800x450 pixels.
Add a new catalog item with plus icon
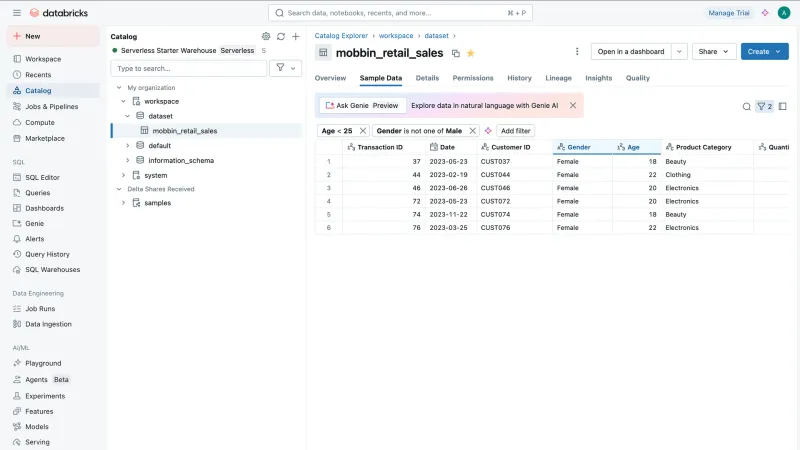pyautogui.click(x=295, y=36)
